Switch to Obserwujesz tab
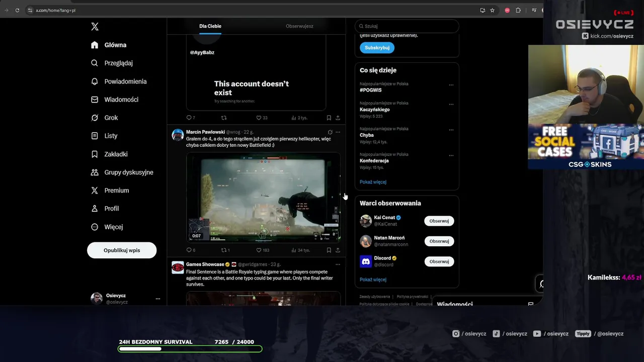The image size is (644, 362). (299, 26)
